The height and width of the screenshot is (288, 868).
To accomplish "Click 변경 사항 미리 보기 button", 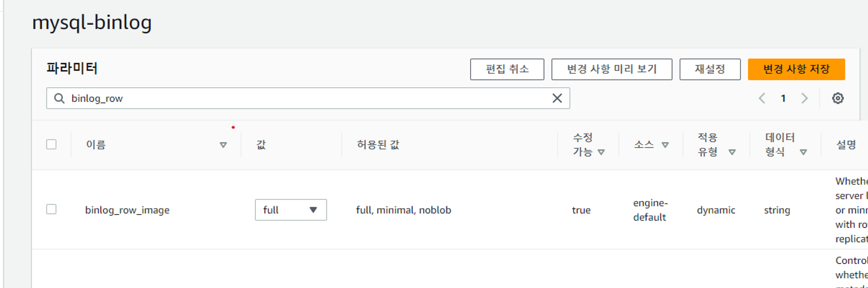I will coord(612,69).
